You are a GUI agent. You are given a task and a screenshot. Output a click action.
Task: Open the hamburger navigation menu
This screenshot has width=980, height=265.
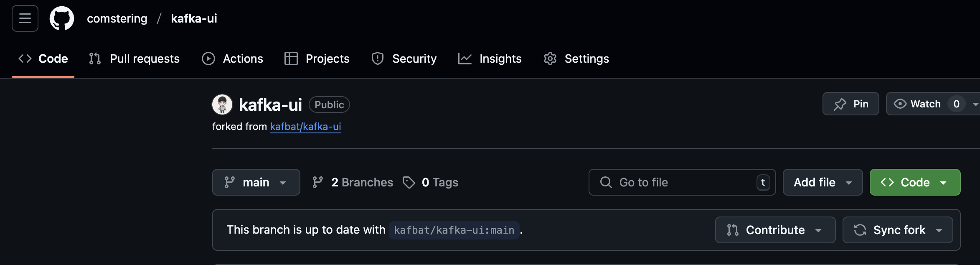tap(25, 18)
